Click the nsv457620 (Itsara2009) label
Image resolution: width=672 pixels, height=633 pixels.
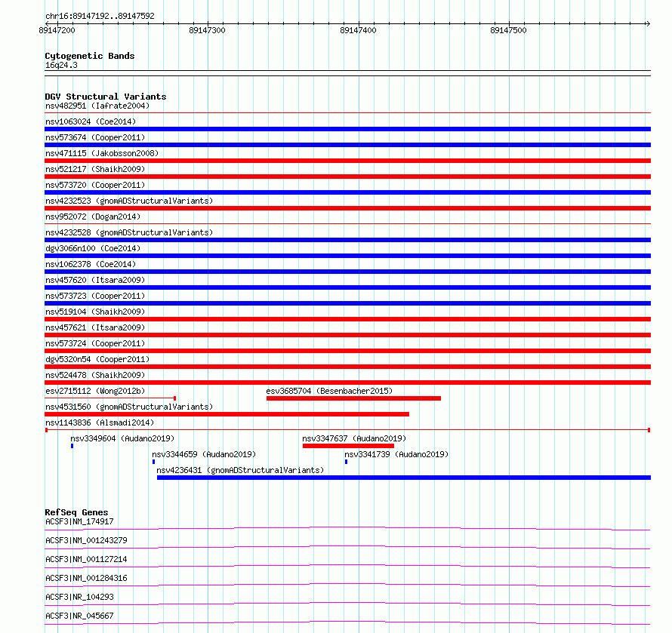coord(95,280)
